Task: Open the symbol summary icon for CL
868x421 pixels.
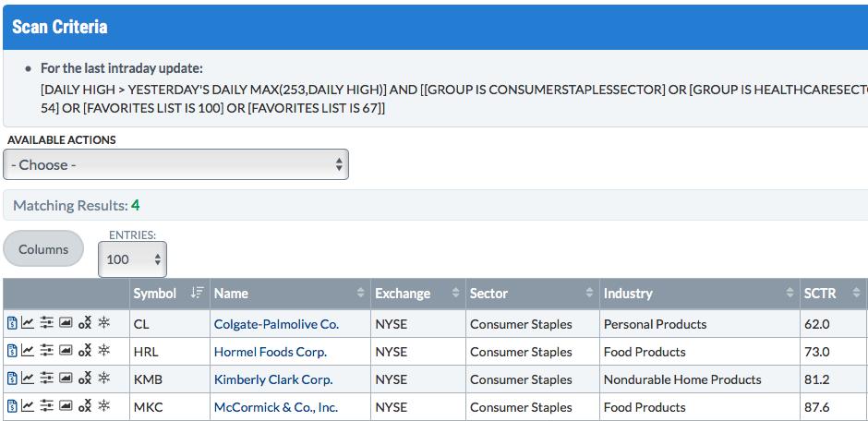Action: click(12, 323)
